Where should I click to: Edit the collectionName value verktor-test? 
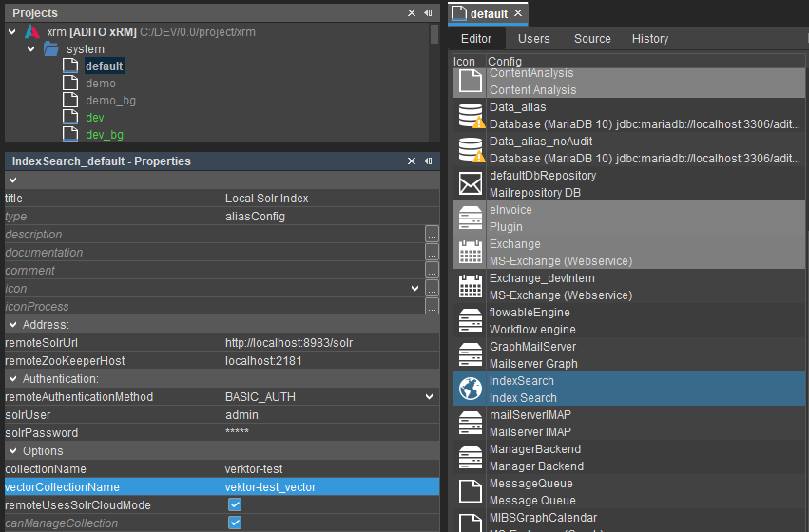pyautogui.click(x=331, y=468)
